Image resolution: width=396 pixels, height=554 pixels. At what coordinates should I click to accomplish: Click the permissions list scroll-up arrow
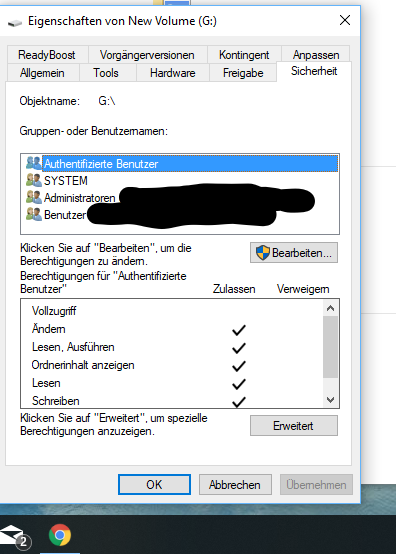point(331,308)
